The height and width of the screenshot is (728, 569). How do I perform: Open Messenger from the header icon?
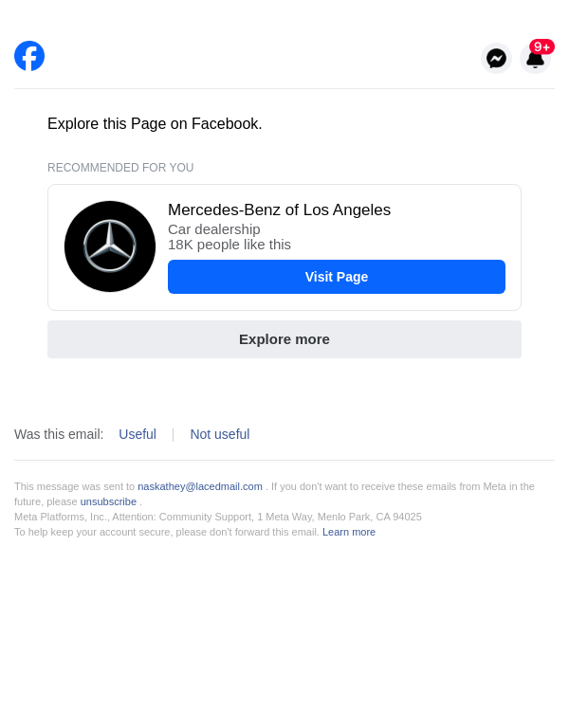496,59
